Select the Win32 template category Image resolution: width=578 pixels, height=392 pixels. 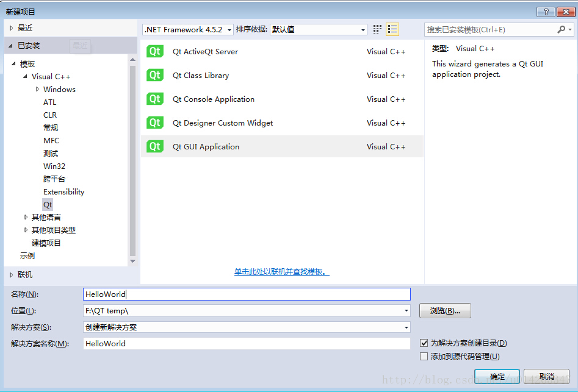click(x=54, y=166)
